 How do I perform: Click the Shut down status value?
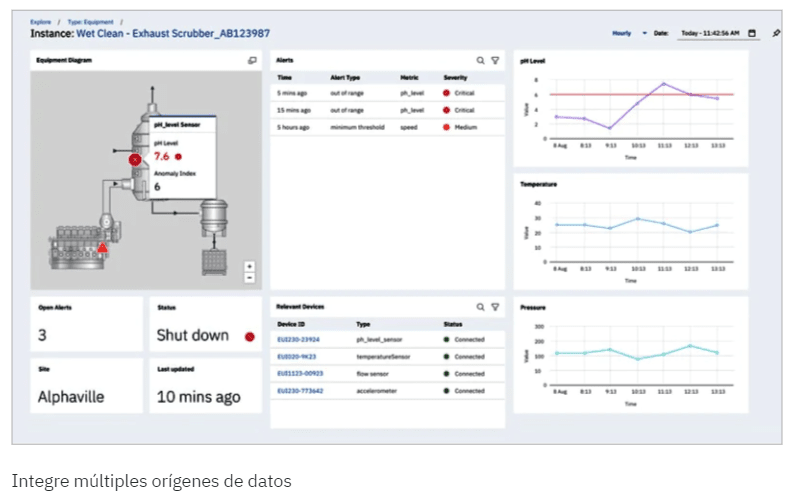192,335
